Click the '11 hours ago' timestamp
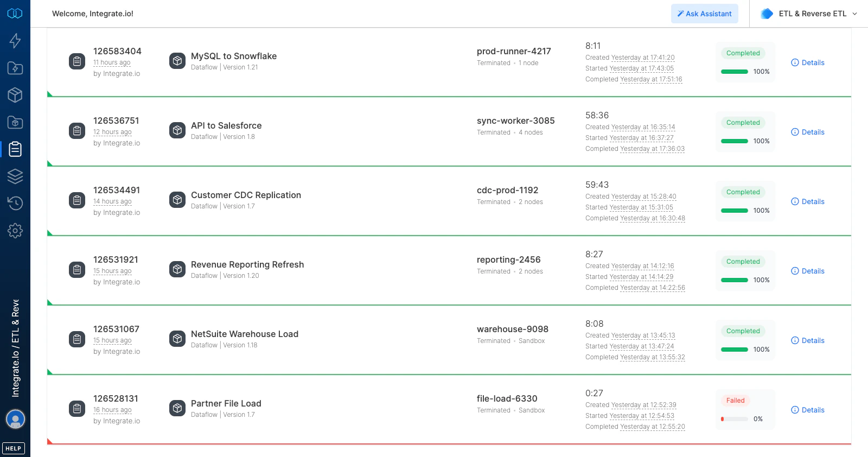Viewport: 868px width, 457px height. pyautogui.click(x=112, y=62)
